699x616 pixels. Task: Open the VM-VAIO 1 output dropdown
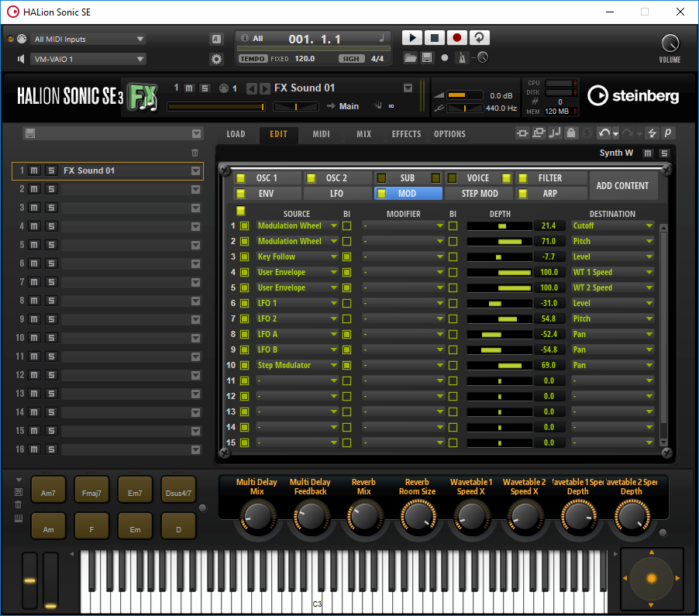(x=88, y=59)
